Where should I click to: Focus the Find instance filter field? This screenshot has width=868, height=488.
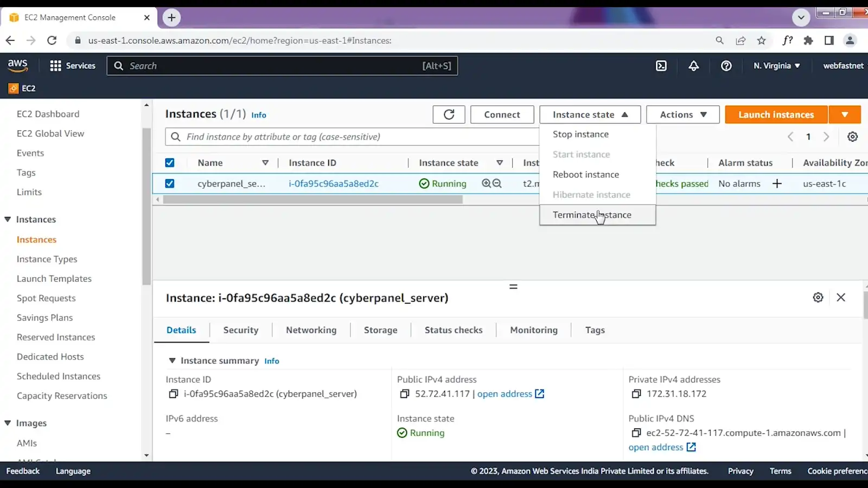tap(353, 137)
